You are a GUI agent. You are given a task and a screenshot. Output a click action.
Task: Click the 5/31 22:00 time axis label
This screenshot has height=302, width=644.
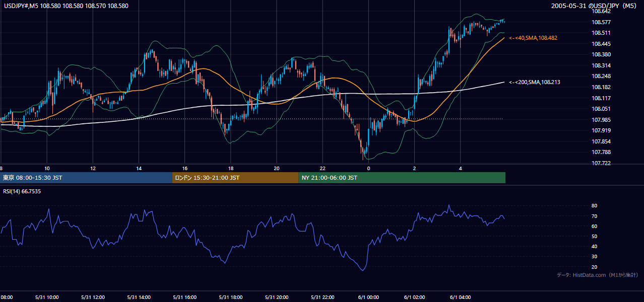click(323, 297)
